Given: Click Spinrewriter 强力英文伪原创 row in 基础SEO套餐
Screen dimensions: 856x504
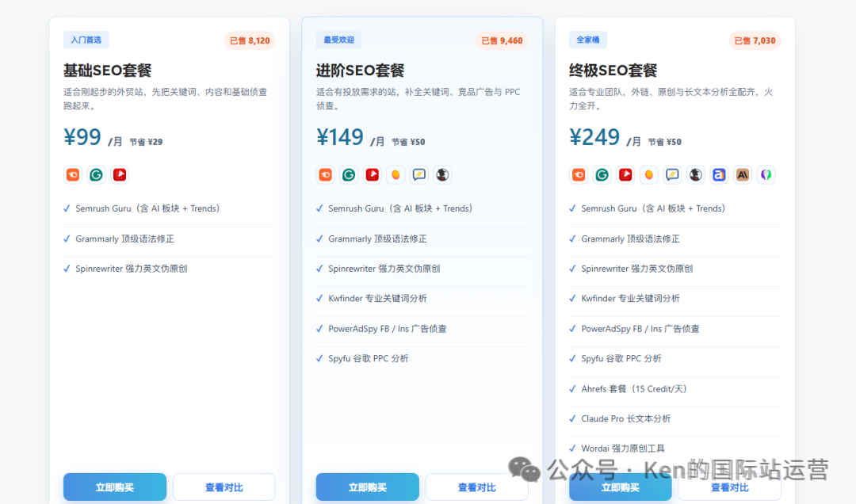Looking at the screenshot, I should point(170,269).
